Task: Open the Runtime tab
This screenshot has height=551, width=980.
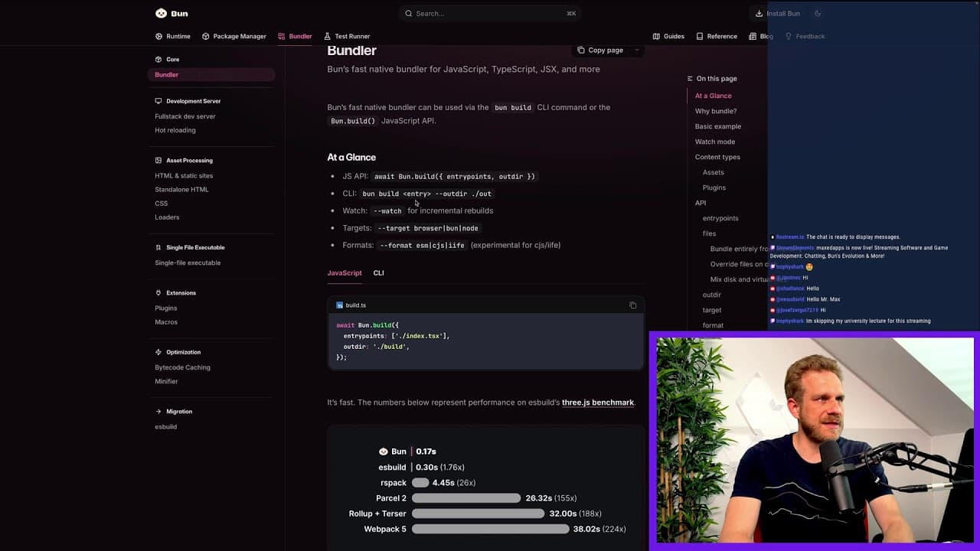Action: [173, 36]
